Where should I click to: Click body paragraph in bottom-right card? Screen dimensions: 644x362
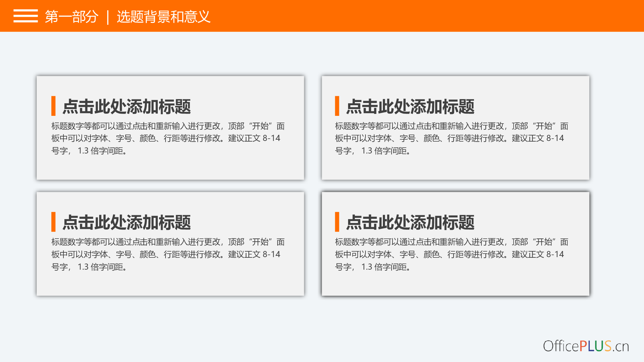point(452,254)
